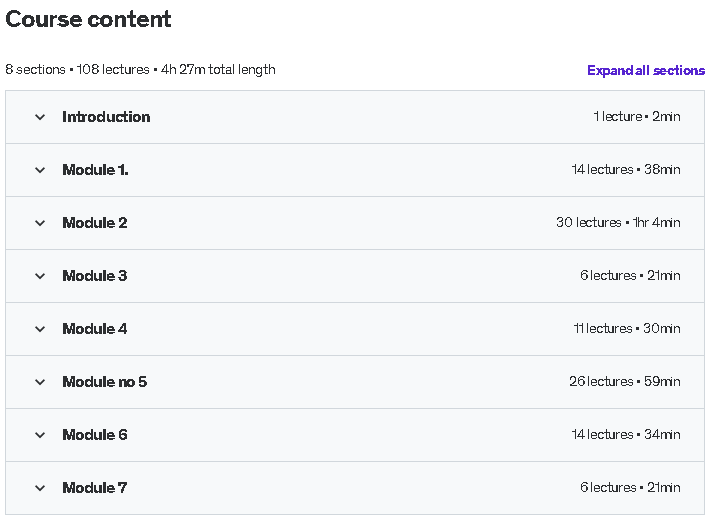Click '6 lectures • 21min' in Module 3 row

coord(630,275)
